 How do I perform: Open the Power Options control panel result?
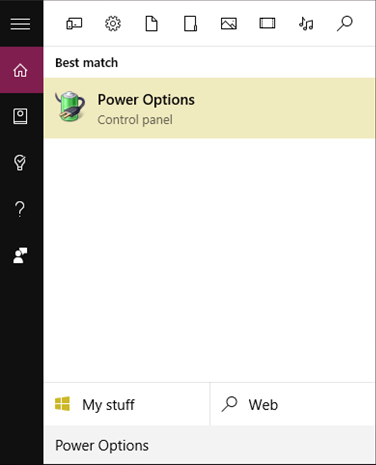pos(209,108)
